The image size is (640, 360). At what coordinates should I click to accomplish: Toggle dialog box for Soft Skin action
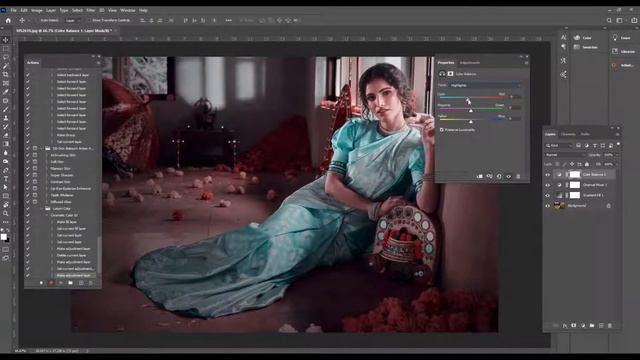[x=35, y=162]
